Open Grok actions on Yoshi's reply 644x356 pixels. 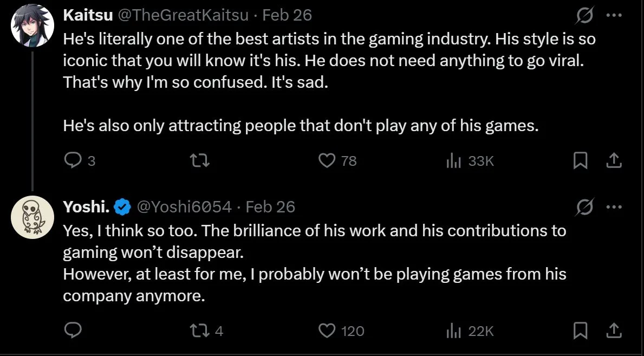(584, 206)
